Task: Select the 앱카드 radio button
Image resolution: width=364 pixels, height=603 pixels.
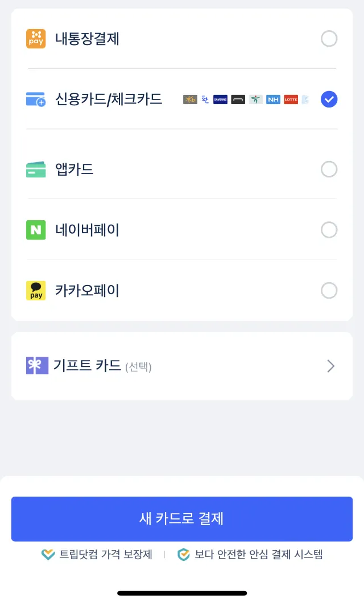Action: pyautogui.click(x=329, y=169)
